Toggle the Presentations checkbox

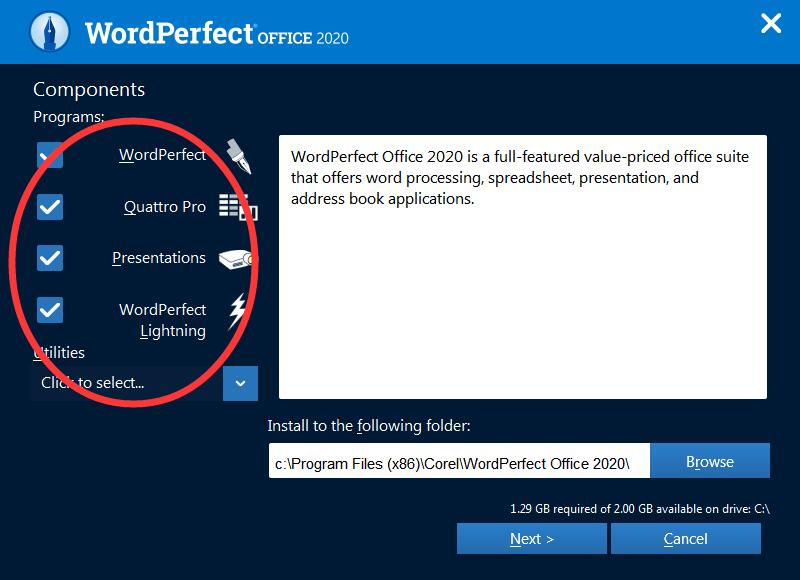point(50,258)
